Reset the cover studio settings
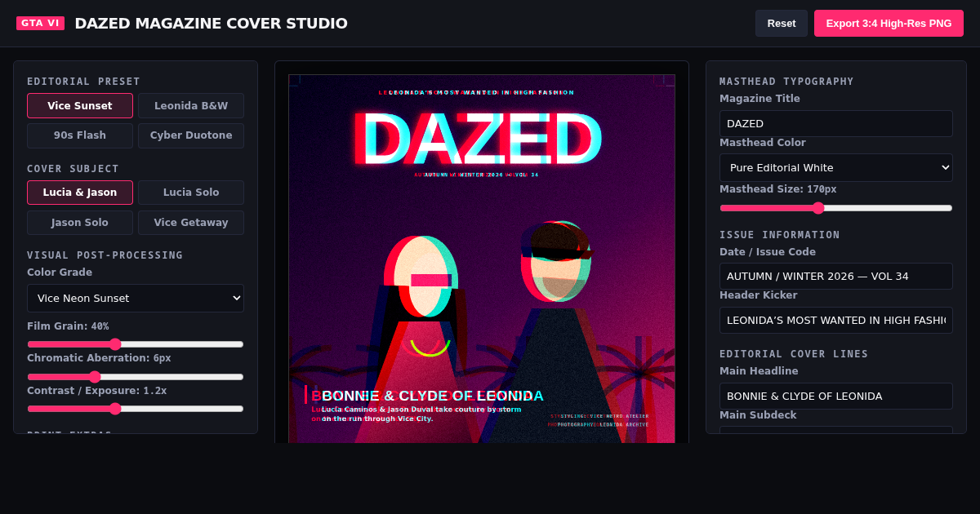The width and height of the screenshot is (980, 514). point(782,23)
